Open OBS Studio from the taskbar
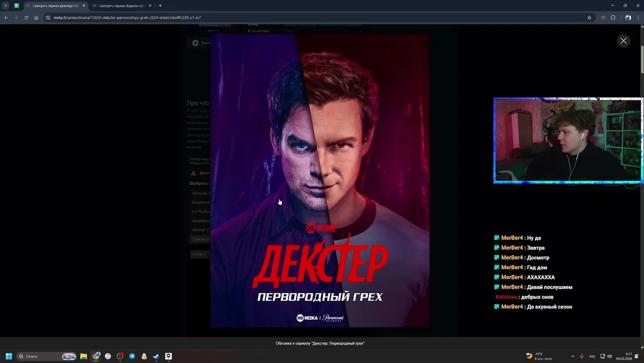This screenshot has width=644, height=363. pos(120,356)
